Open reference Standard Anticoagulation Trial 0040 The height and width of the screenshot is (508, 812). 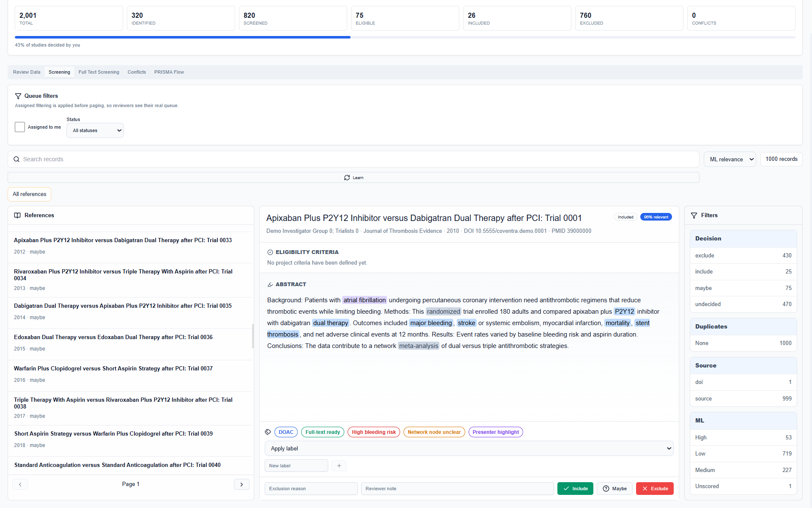pos(130,465)
